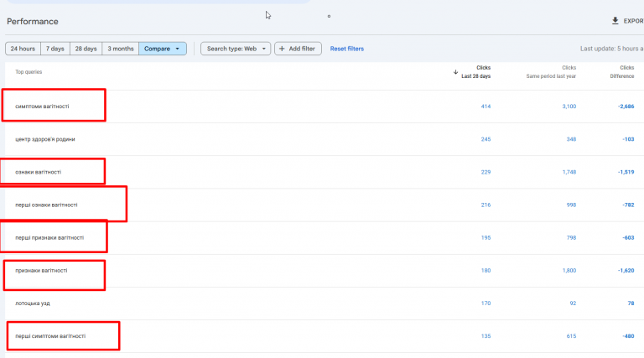This screenshot has width=644, height=358.
Task: Click the 3,100 last year value
Action: [569, 106]
